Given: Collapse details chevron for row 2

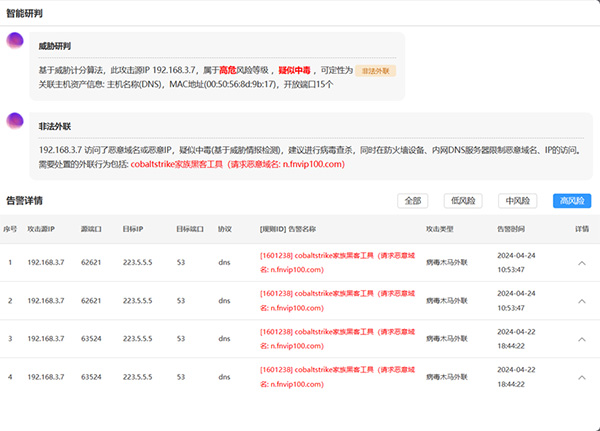Looking at the screenshot, I should (x=582, y=300).
